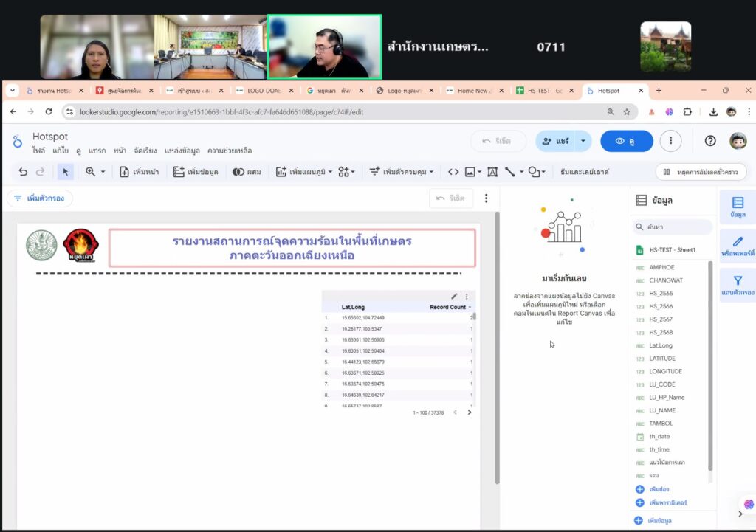Screen dimensions: 756x532
Task: Open the Properties panel pencil tab
Action: [737, 246]
